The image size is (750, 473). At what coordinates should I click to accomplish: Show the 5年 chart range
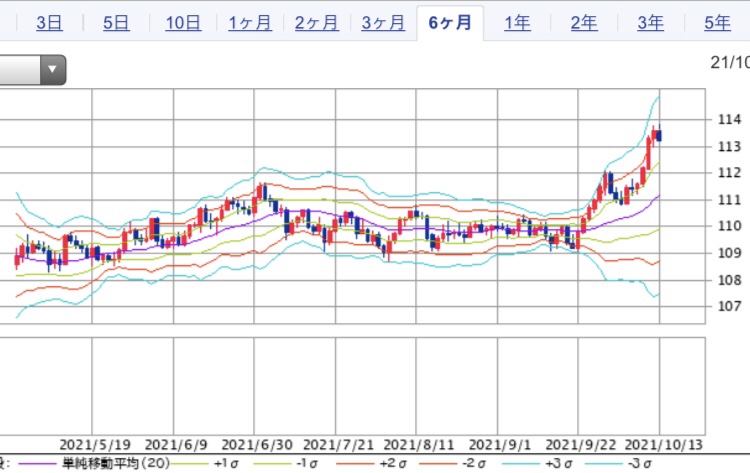(x=717, y=23)
